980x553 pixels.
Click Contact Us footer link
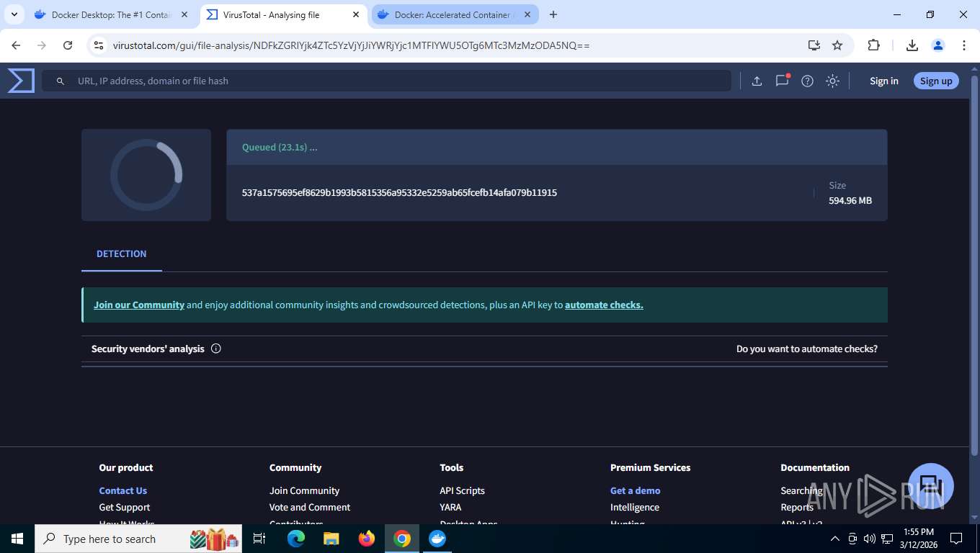123,490
